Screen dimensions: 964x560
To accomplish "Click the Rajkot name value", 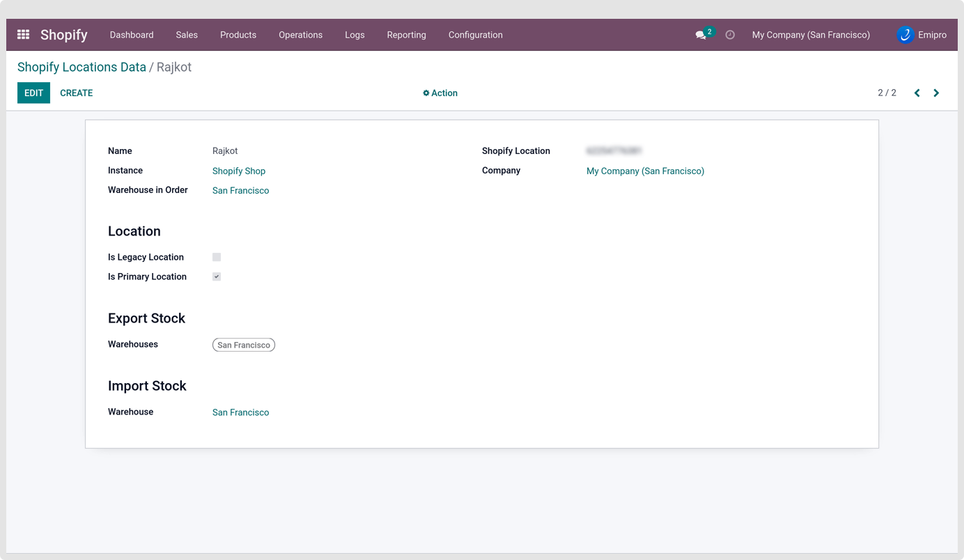I will 225,150.
